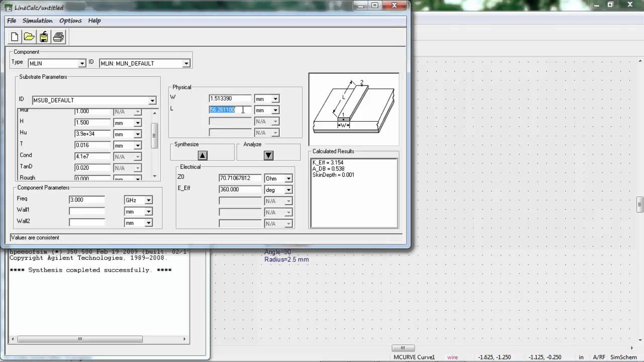This screenshot has height=362, width=644.
Task: Click 'A/RF' in the schematic status bar
Action: click(599, 357)
